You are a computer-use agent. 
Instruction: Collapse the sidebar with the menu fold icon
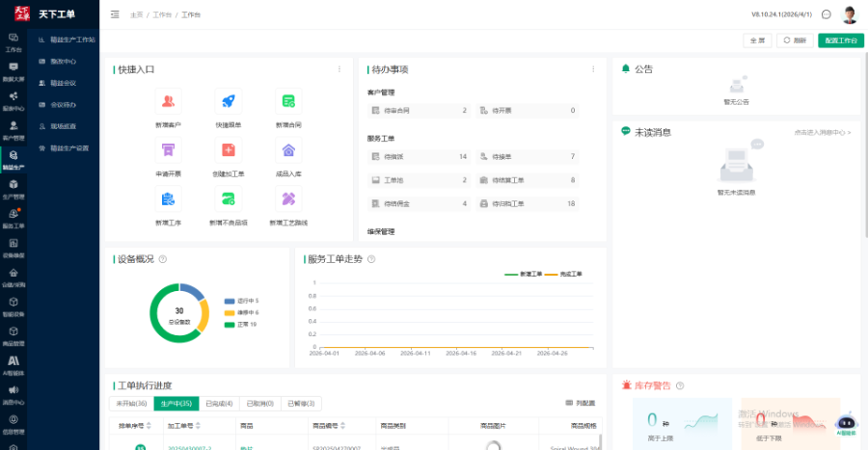tap(116, 14)
